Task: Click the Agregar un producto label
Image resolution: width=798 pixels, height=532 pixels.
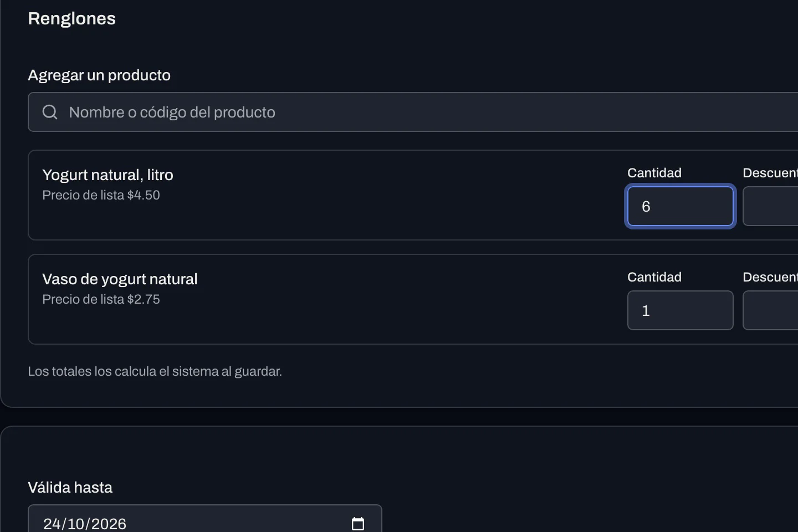Action: [99, 75]
